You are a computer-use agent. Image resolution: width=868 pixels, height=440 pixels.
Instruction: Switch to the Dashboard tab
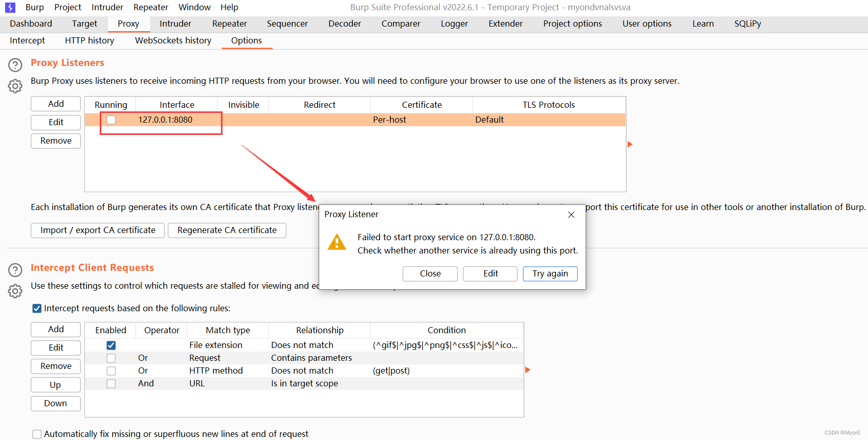click(31, 24)
